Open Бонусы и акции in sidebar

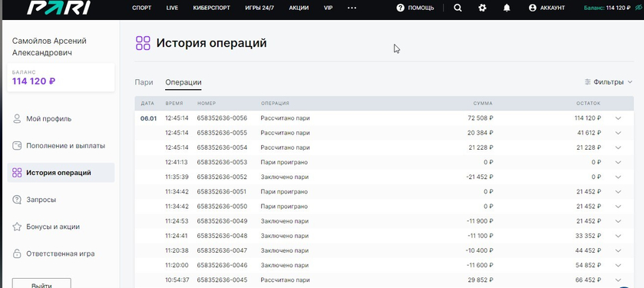[53, 227]
